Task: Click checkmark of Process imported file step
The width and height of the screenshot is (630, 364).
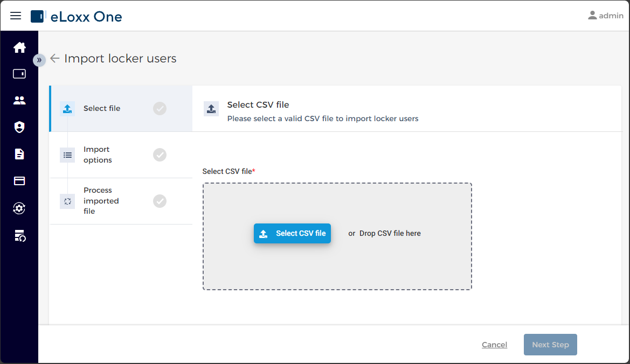Action: click(160, 201)
